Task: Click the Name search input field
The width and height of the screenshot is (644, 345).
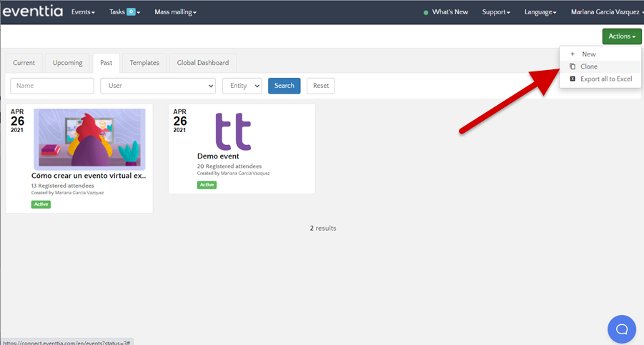Action: pyautogui.click(x=52, y=86)
